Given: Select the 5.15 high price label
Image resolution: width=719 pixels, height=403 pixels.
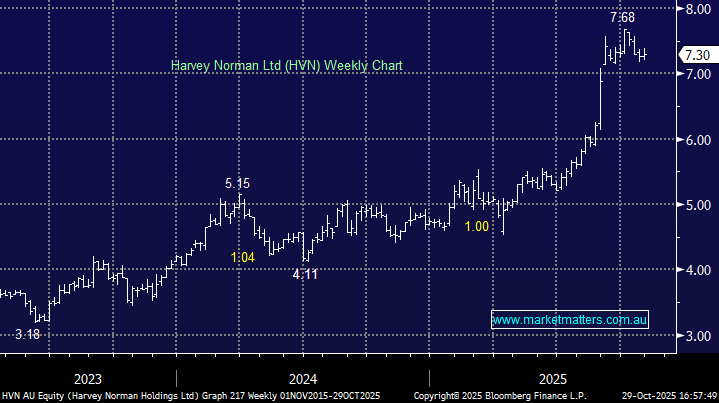Looking at the screenshot, I should (237, 184).
